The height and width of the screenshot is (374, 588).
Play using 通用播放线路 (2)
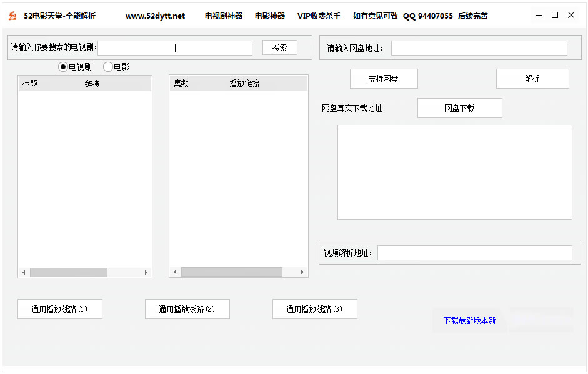coord(187,309)
